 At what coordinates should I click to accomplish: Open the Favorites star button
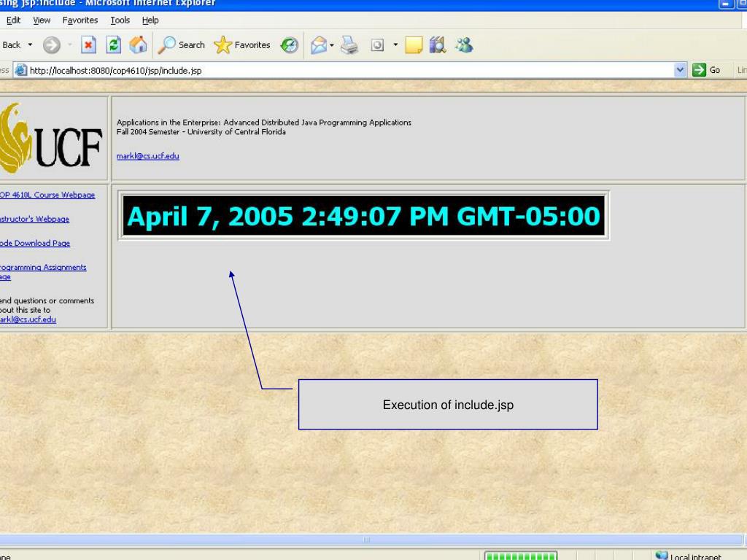click(x=242, y=45)
